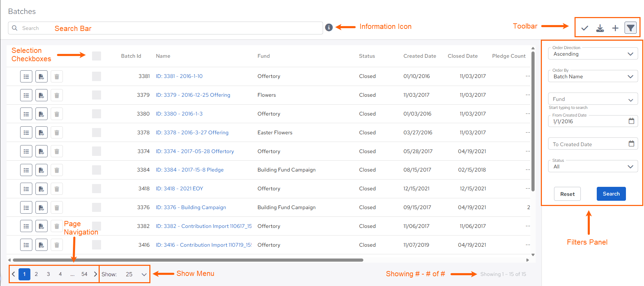The width and height of the screenshot is (644, 286).
Task: Open the Order By dropdown
Action: click(x=593, y=76)
